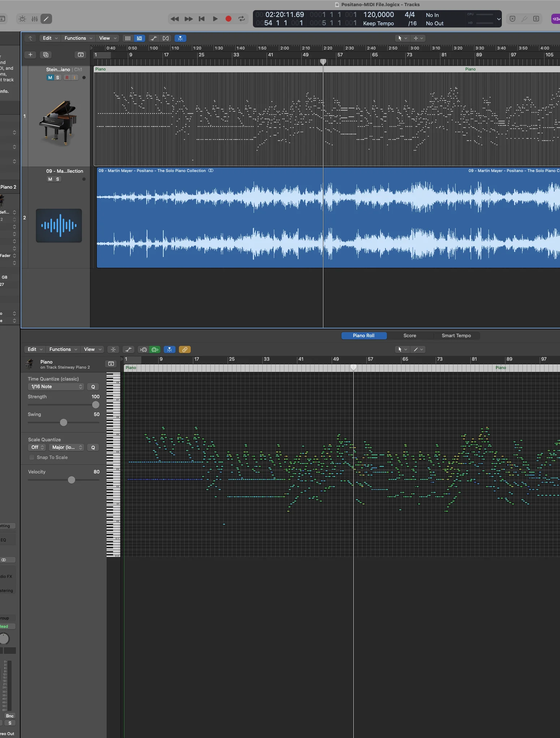This screenshot has height=738, width=560.
Task: Toggle the yellow Link button in Piano Roll
Action: tap(185, 349)
